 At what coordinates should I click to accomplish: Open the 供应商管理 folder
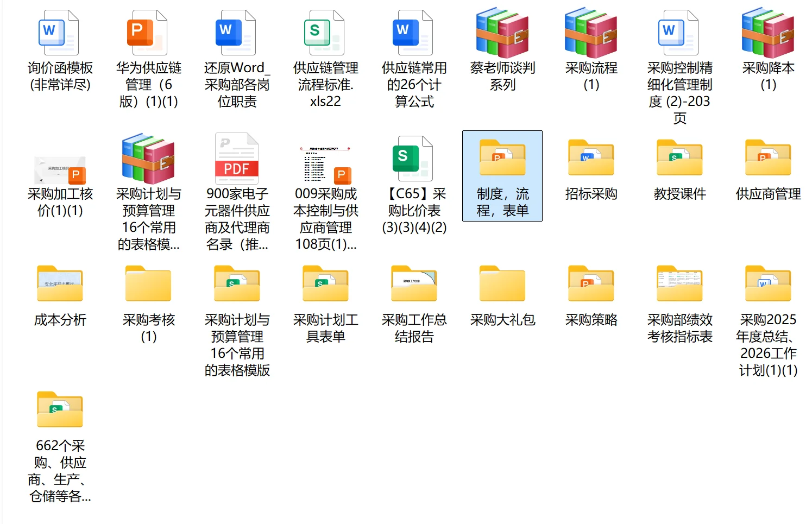point(767,159)
